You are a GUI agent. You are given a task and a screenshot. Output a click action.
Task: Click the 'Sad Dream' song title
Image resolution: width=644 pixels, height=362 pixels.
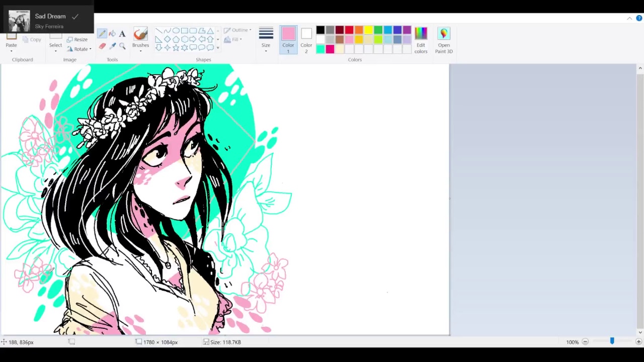tap(50, 16)
